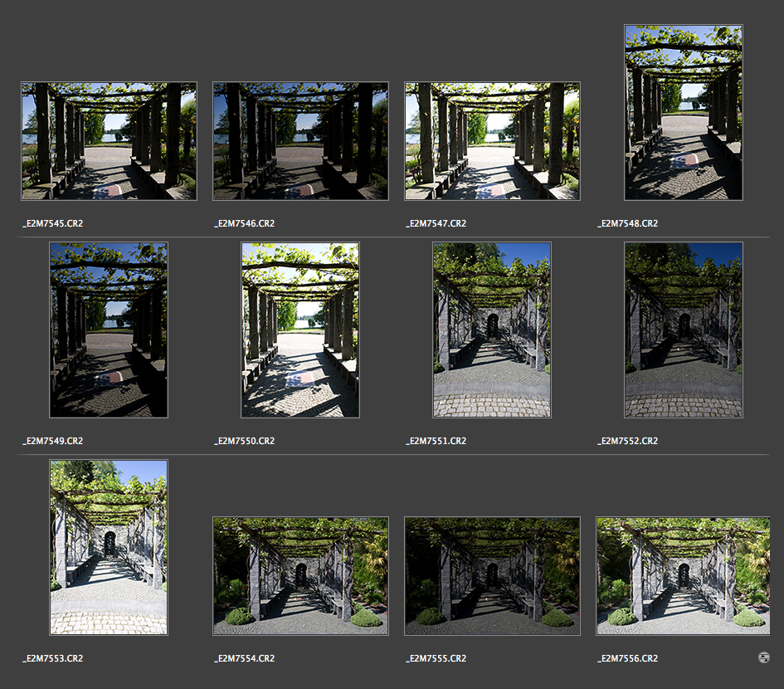The height and width of the screenshot is (689, 784).
Task: Pick the bright _E2M7547.CR2 pergola photo
Action: tap(492, 141)
